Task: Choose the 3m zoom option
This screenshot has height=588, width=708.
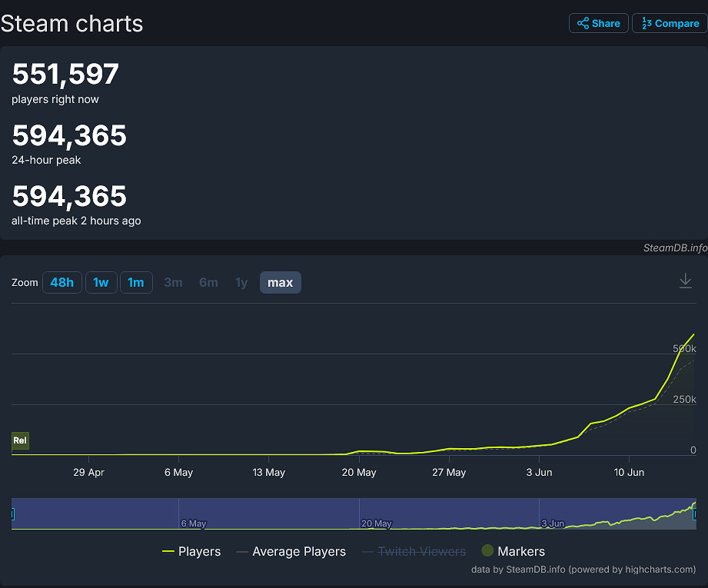Action: pos(173,282)
